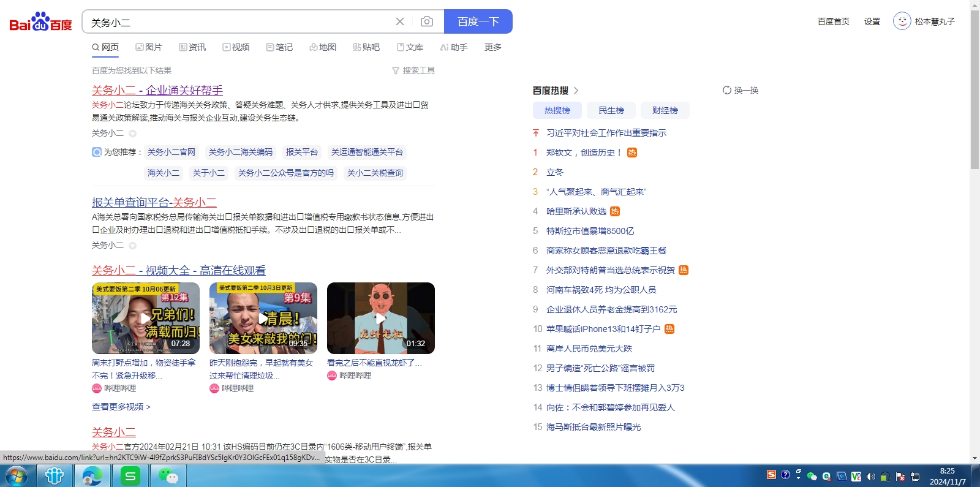Open 关务小二 - 视频大全 result
Screen dimensions: 980x487
click(179, 270)
